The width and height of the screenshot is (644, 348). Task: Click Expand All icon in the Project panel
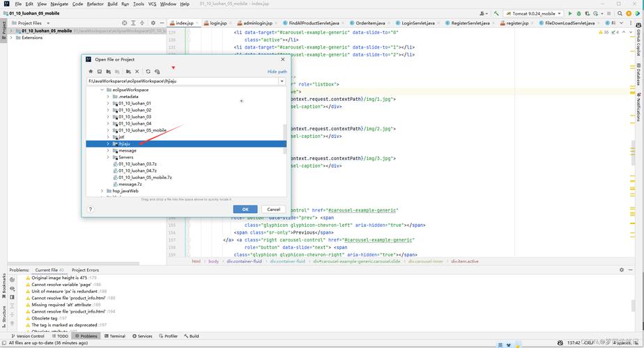coord(133,23)
